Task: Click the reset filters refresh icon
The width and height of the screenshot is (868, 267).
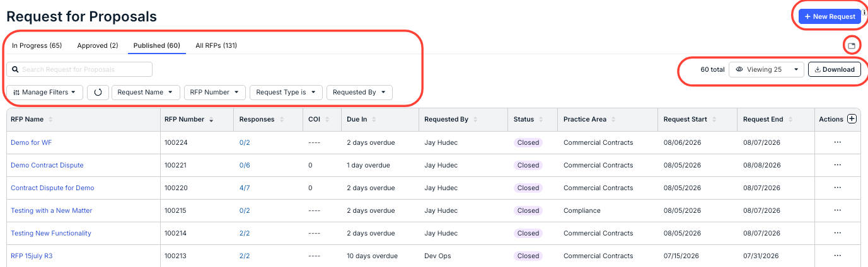Action: point(97,92)
